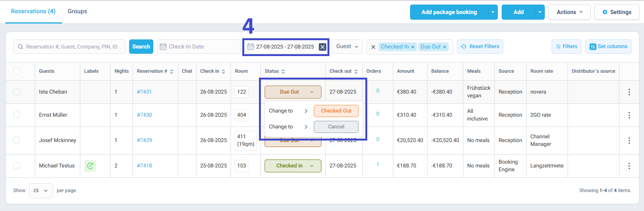Sort by Check in column
This screenshot has height=211, width=644.
coord(223,72)
